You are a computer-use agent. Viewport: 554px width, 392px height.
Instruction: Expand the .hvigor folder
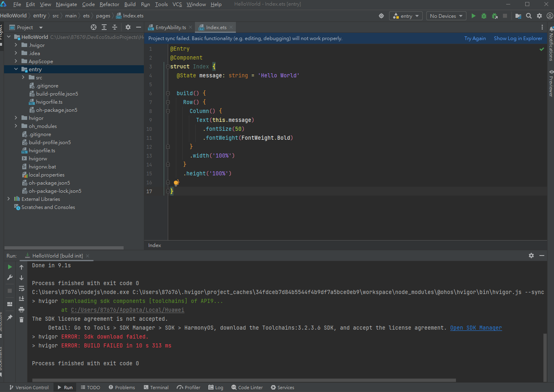click(x=16, y=45)
